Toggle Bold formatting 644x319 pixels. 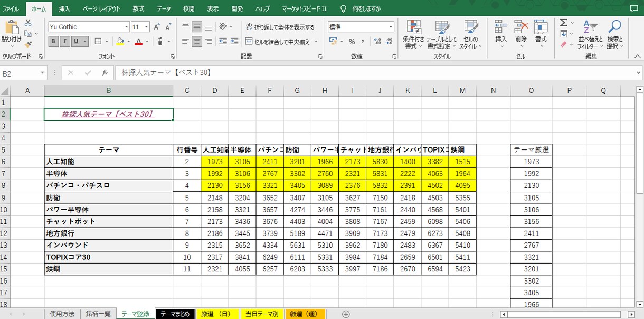pos(54,42)
